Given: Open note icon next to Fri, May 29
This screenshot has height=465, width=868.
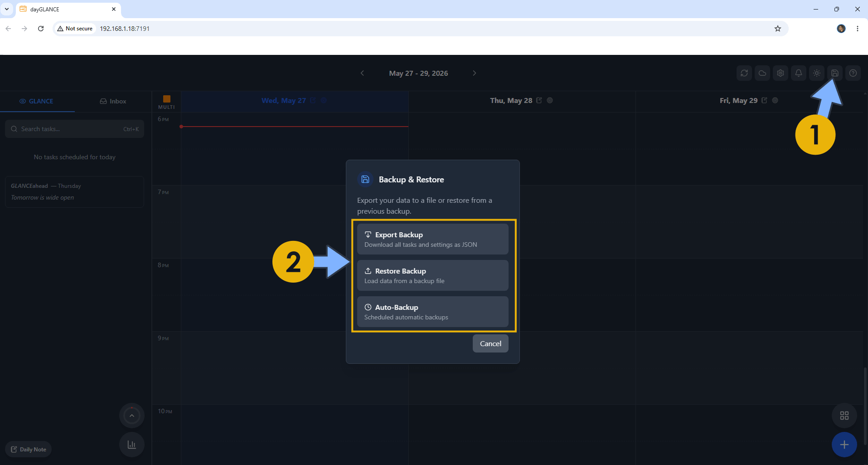Looking at the screenshot, I should click(x=764, y=100).
